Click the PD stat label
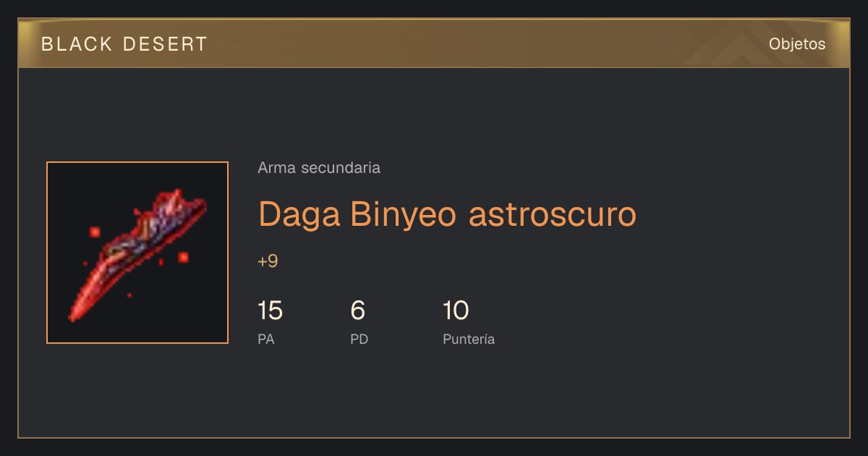 pos(359,339)
